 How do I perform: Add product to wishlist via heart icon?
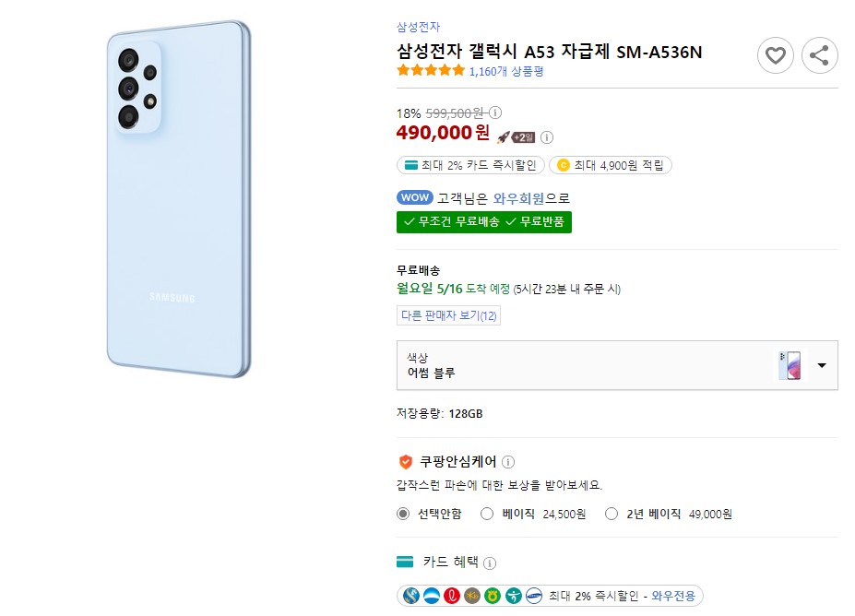pyautogui.click(x=775, y=55)
